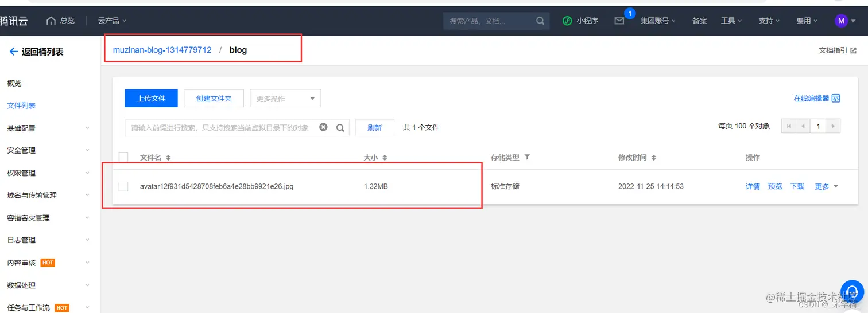Click the 共 1 个文件 count text

421,127
